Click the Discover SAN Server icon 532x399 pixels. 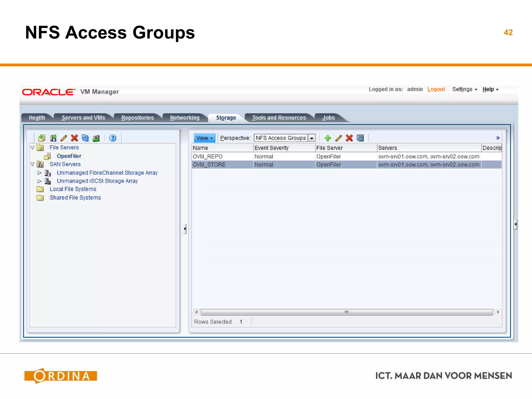[x=53, y=138]
